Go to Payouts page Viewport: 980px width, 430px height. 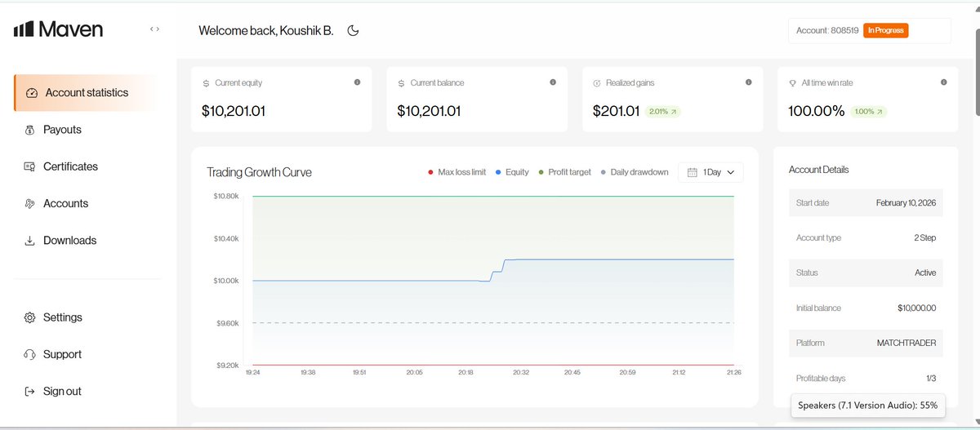pos(62,130)
